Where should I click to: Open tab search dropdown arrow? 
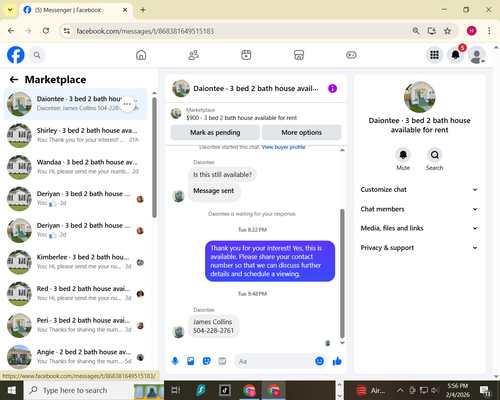10,10
